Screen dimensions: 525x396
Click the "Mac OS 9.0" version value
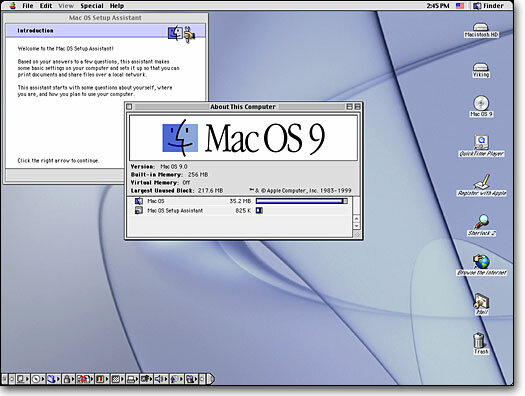pyautogui.click(x=174, y=166)
